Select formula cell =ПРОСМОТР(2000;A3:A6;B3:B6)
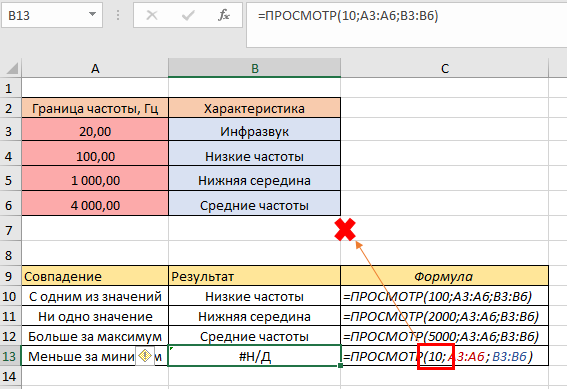This screenshot has width=567, height=389. 444,316
